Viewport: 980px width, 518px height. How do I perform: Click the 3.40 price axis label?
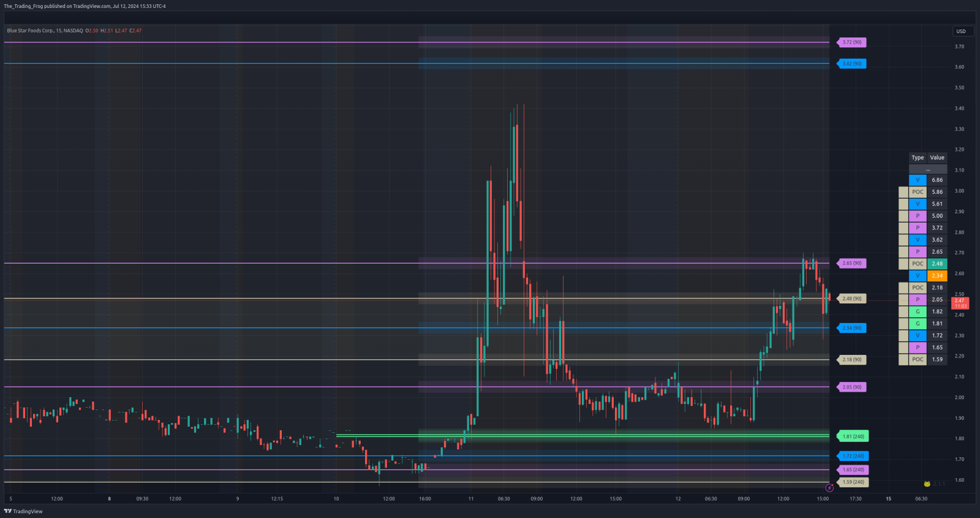coord(959,109)
